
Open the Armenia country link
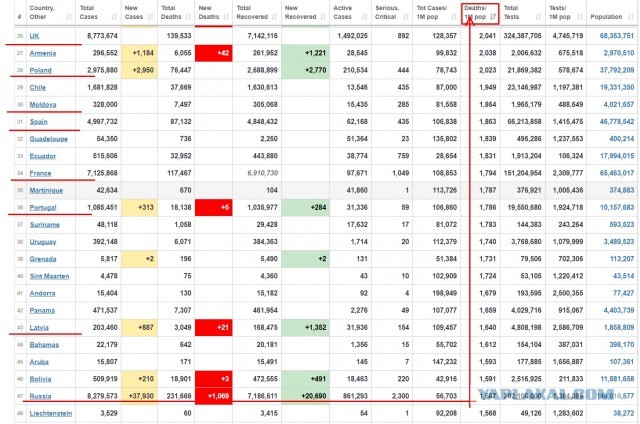click(x=43, y=53)
